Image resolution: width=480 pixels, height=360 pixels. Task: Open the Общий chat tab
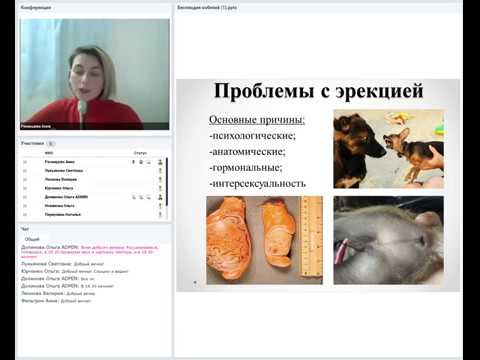click(x=32, y=239)
